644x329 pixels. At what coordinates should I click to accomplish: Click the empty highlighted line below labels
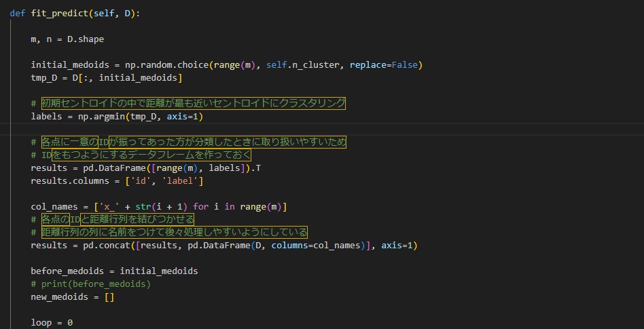point(272,130)
